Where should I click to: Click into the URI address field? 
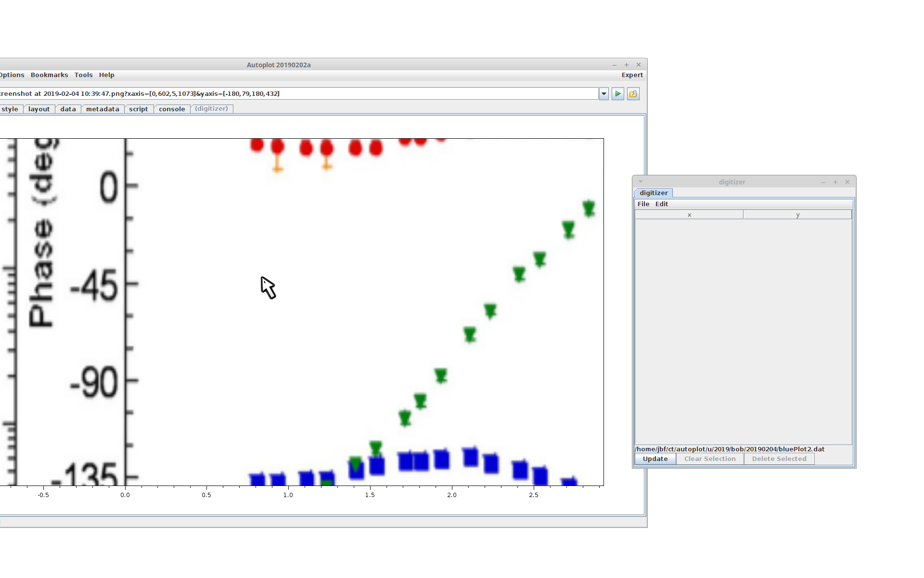point(337,94)
